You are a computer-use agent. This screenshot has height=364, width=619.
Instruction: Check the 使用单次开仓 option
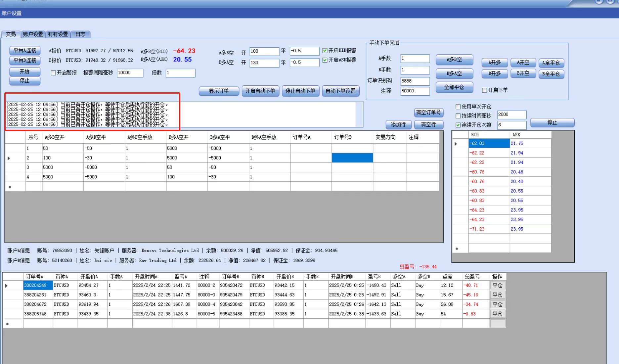458,107
